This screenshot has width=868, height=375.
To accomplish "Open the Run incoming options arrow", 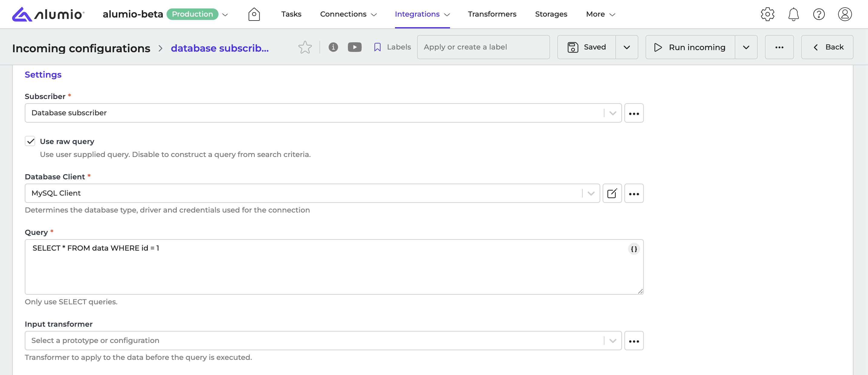I will 746,47.
